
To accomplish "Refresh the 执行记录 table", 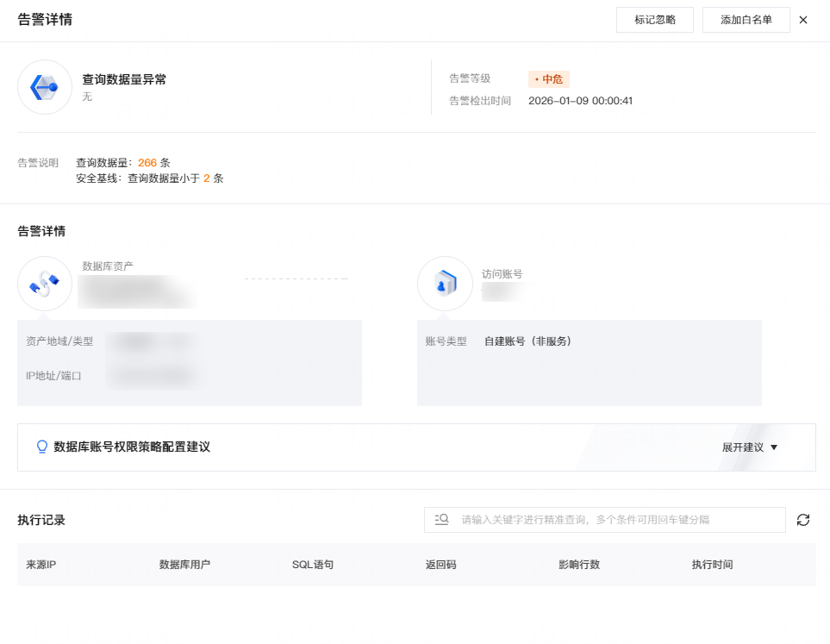I will tap(803, 520).
